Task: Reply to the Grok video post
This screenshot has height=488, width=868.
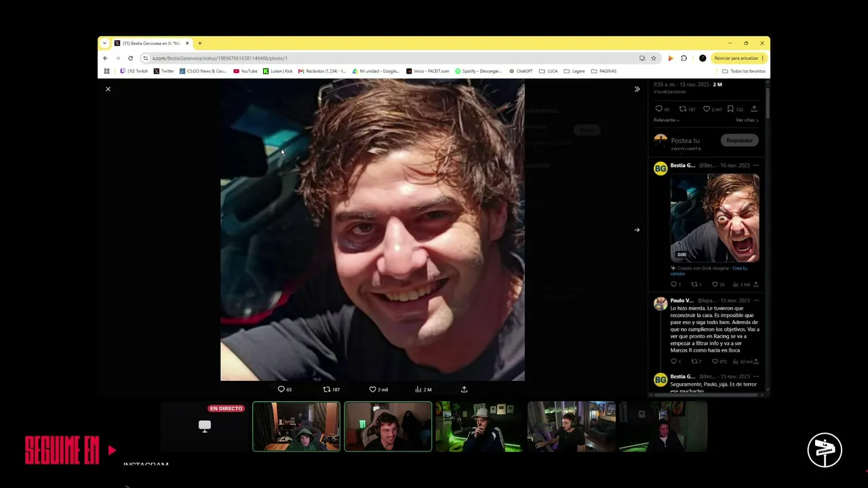Action: click(x=674, y=285)
